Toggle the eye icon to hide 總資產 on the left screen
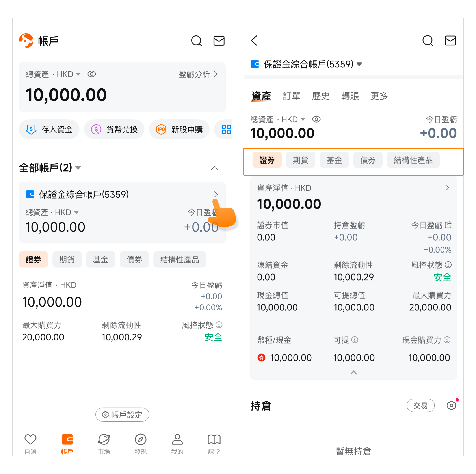 [x=92, y=74]
